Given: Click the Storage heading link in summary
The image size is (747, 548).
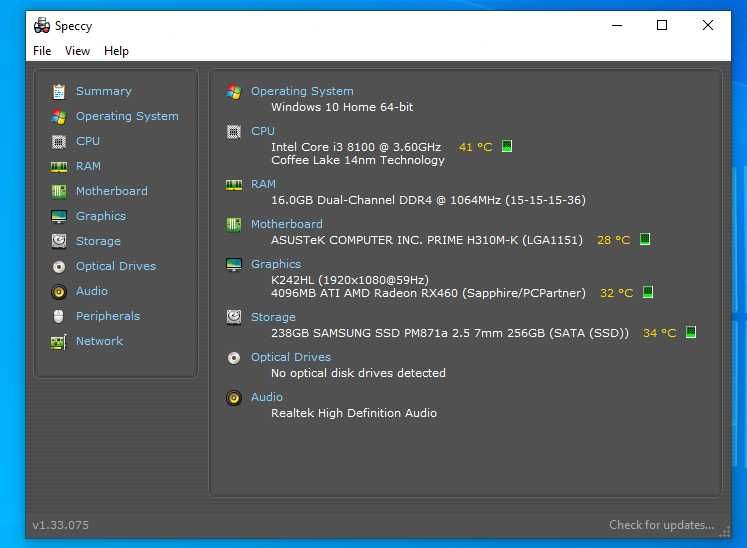Looking at the screenshot, I should (273, 317).
